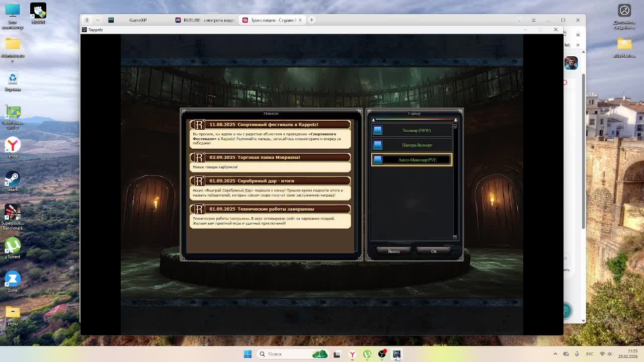Open the HiVPN desktop icon
Viewport: 644px width, 362px height.
[38, 14]
